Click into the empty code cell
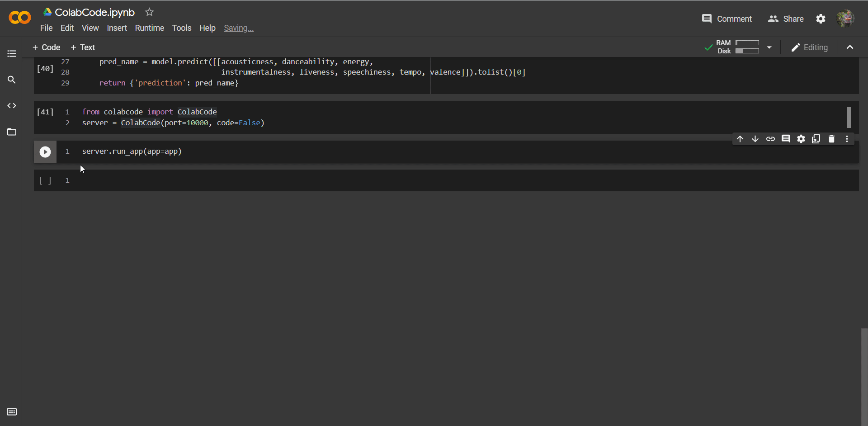Screen dimensions: 868x426 click(x=452, y=180)
